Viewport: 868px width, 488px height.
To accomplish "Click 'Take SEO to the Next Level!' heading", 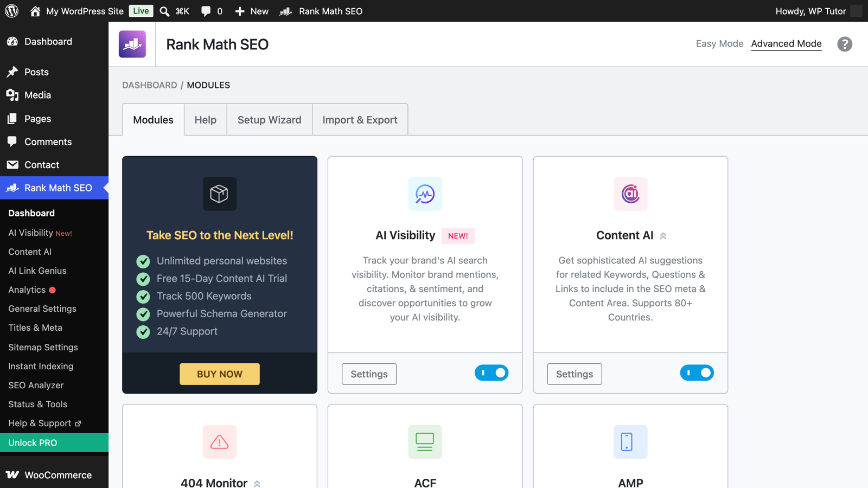I will pos(220,235).
